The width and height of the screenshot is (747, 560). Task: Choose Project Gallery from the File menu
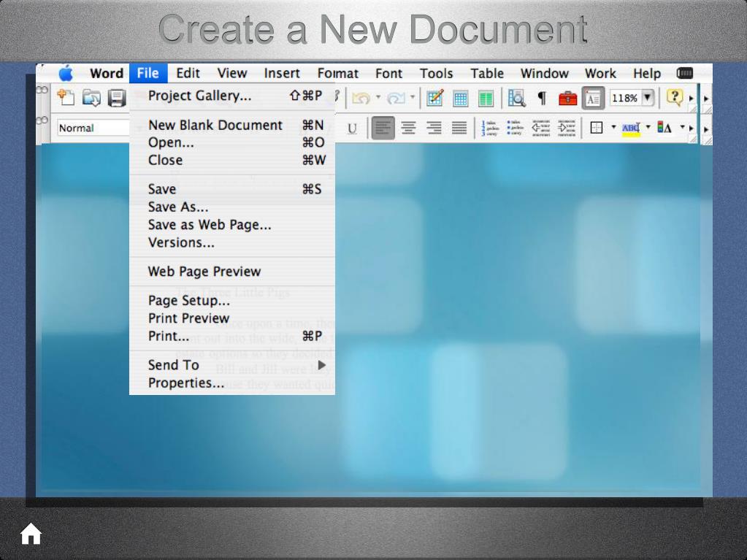pyautogui.click(x=232, y=96)
